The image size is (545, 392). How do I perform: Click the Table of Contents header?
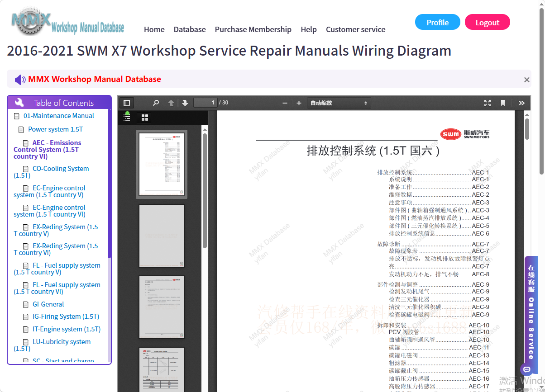click(59, 103)
